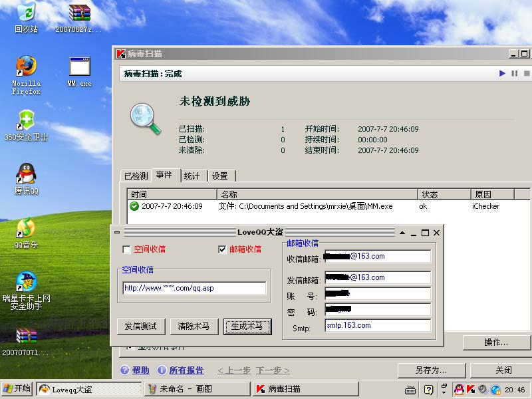
Task: Focus the 空间收信 URL input field
Action: pos(194,289)
